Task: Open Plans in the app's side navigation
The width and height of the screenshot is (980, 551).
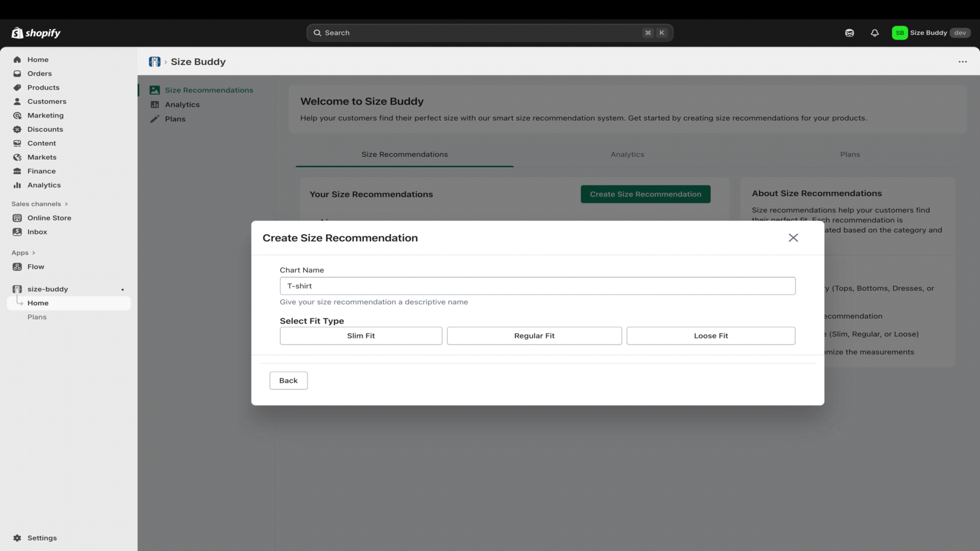Action: point(175,119)
